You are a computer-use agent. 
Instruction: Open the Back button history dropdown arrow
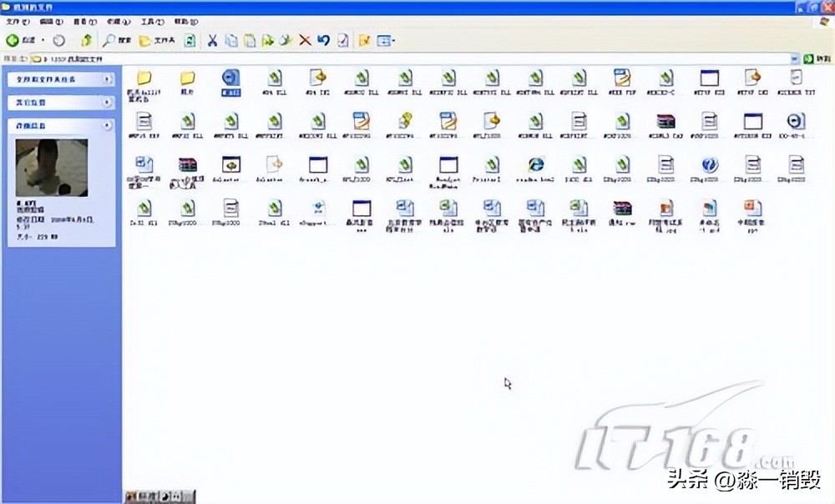tap(43, 40)
